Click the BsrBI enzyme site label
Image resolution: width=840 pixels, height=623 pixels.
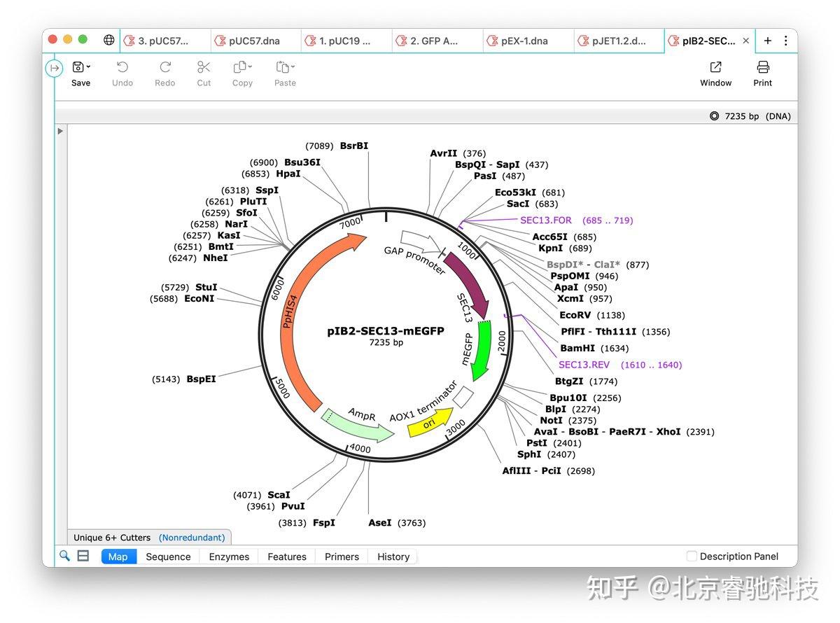(x=353, y=146)
